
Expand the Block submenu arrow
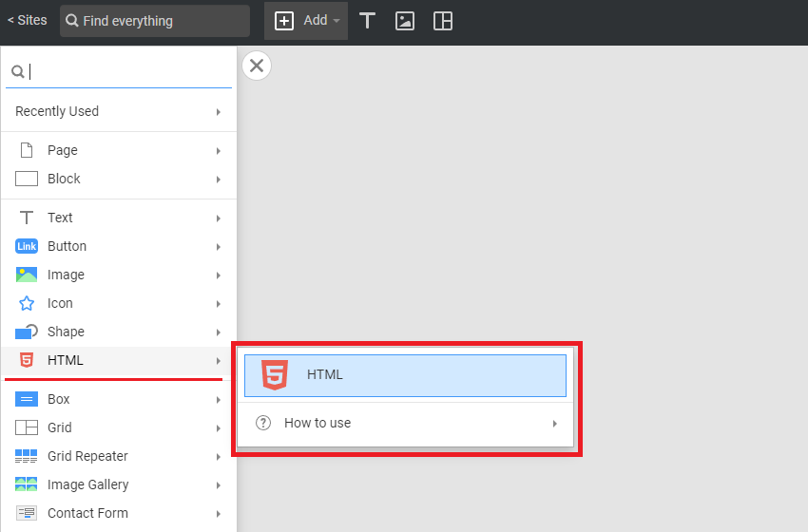pyautogui.click(x=219, y=180)
